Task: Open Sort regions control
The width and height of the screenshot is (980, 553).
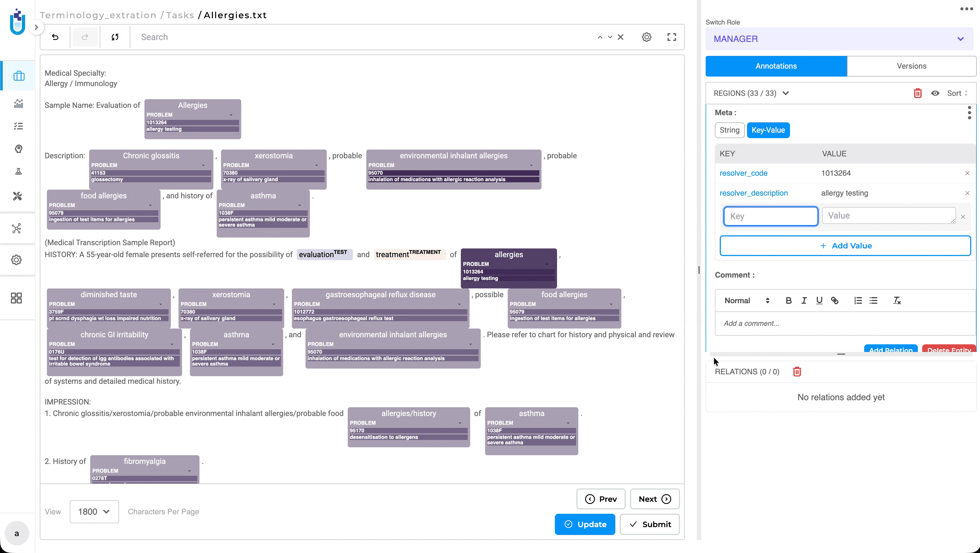Action: click(x=957, y=93)
